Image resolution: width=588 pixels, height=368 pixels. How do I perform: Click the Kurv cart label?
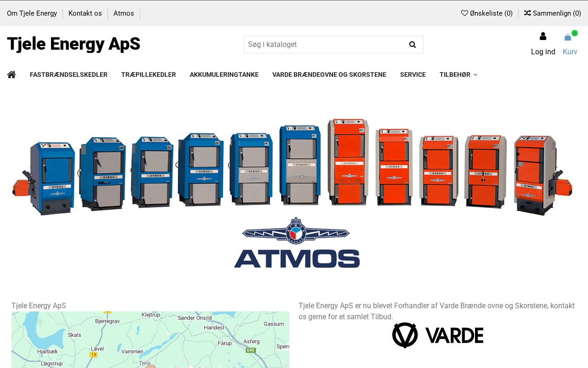570,52
